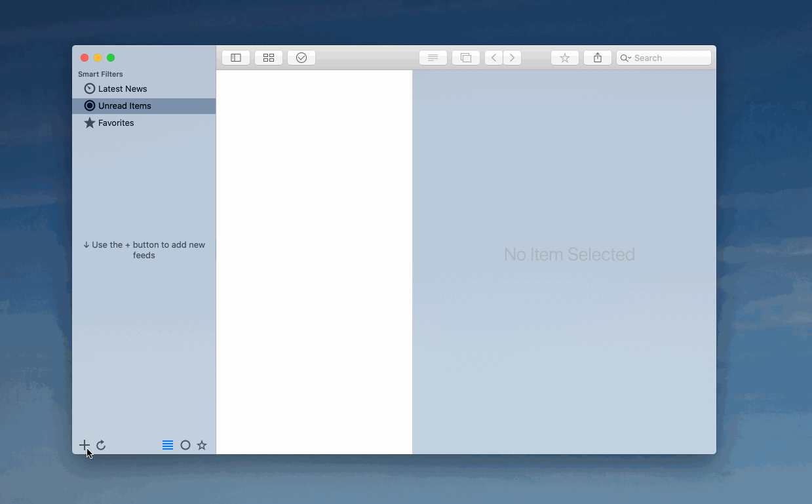Click the Smart Filters section header
This screenshot has width=812, height=504.
(x=100, y=74)
